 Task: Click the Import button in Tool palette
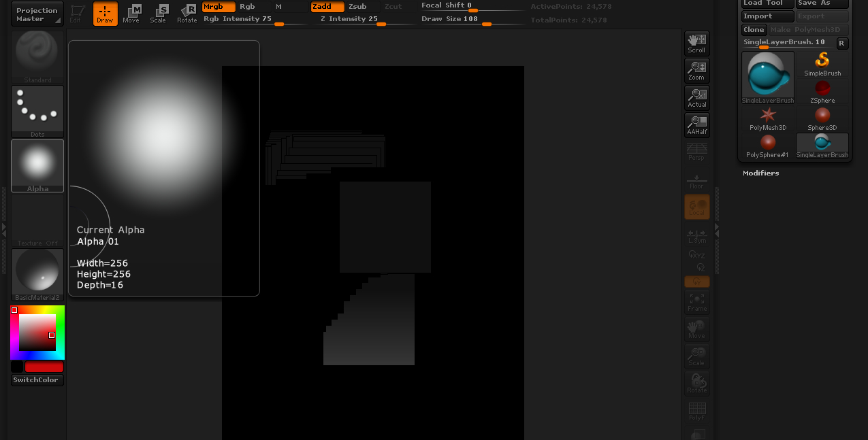click(768, 16)
